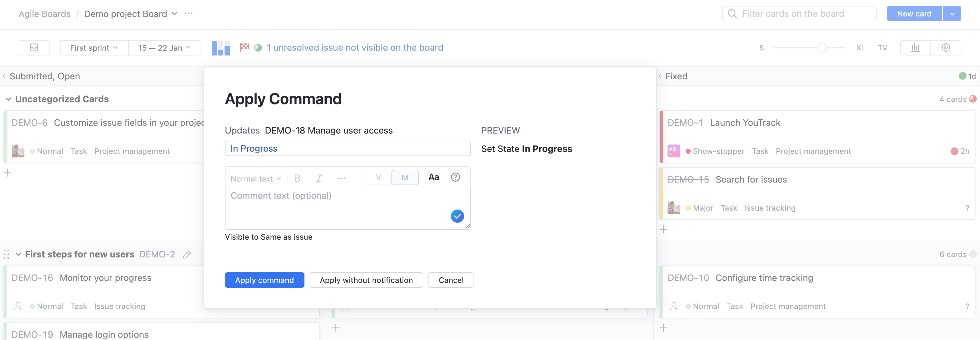This screenshot has height=340, width=980.
Task: Open the Demo project Board options menu
Action: pyautogui.click(x=188, y=13)
